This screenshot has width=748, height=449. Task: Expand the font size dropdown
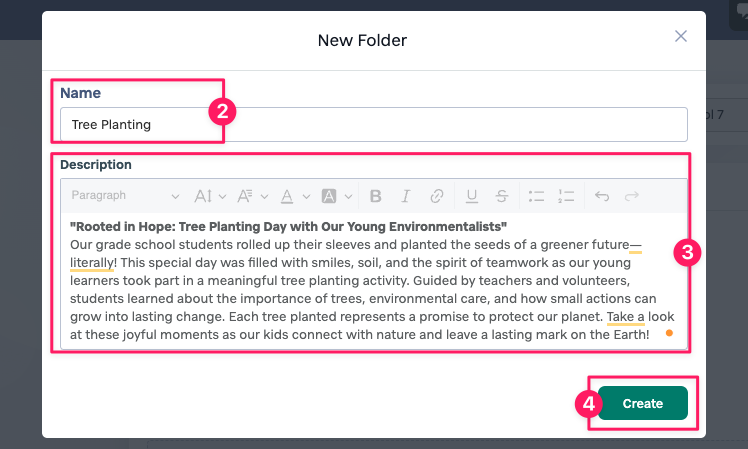point(209,196)
